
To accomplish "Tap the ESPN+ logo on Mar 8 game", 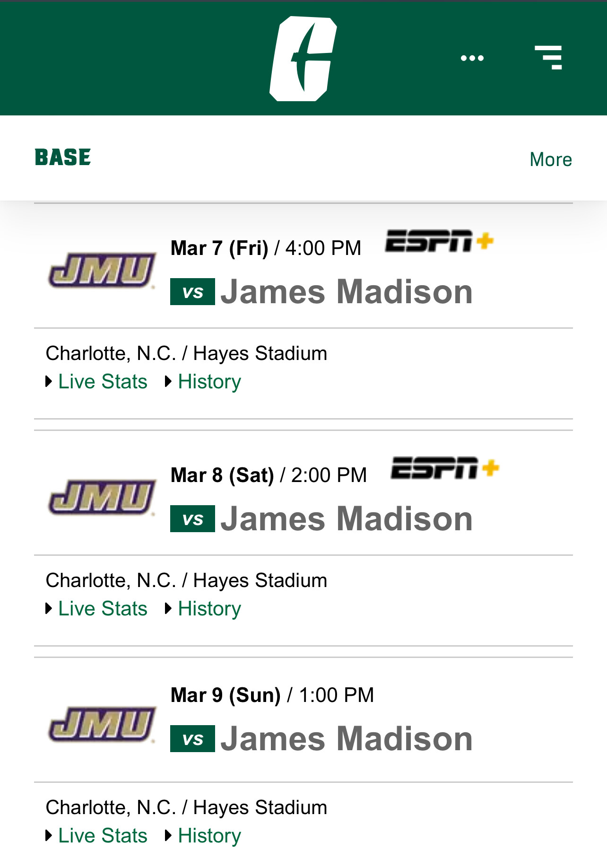I will coord(445,468).
